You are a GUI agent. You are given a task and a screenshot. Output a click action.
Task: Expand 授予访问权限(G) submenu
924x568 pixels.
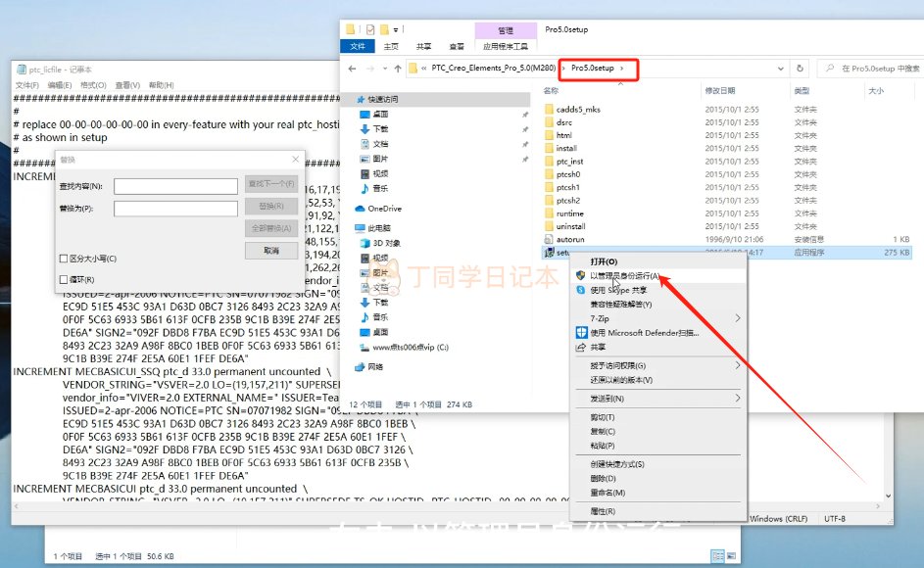point(737,365)
